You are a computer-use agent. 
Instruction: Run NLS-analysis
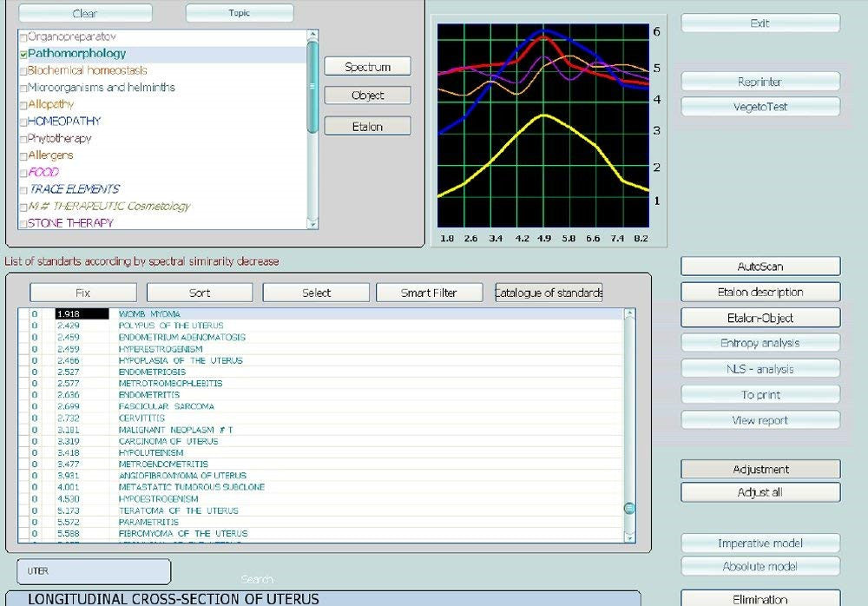759,367
